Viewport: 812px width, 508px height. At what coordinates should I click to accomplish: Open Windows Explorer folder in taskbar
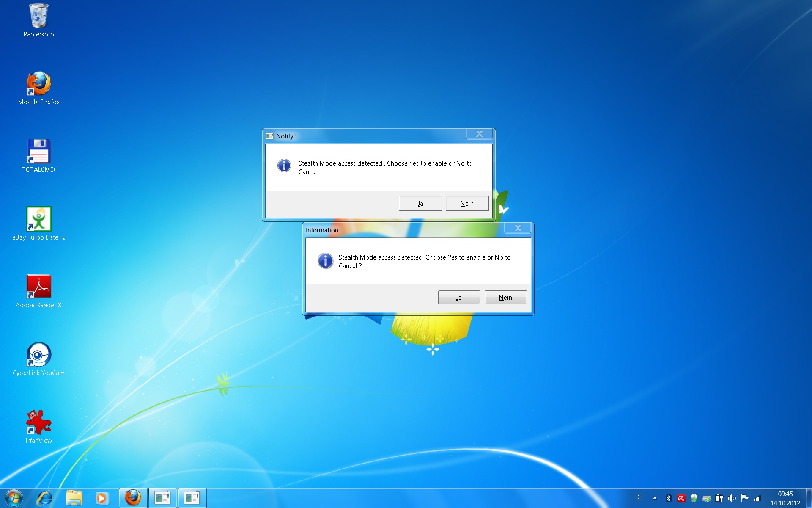click(74, 498)
